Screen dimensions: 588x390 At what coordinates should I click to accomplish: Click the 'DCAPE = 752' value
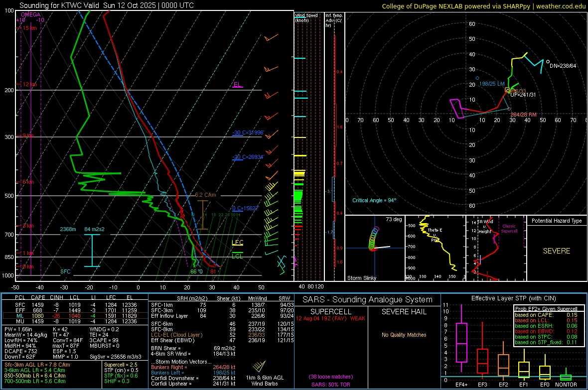20,351
